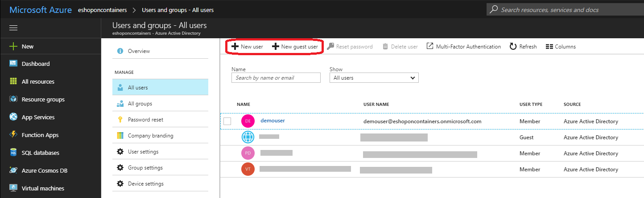The height and width of the screenshot is (198, 644).
Task: Click the New guest user plus icon
Action: [276, 46]
